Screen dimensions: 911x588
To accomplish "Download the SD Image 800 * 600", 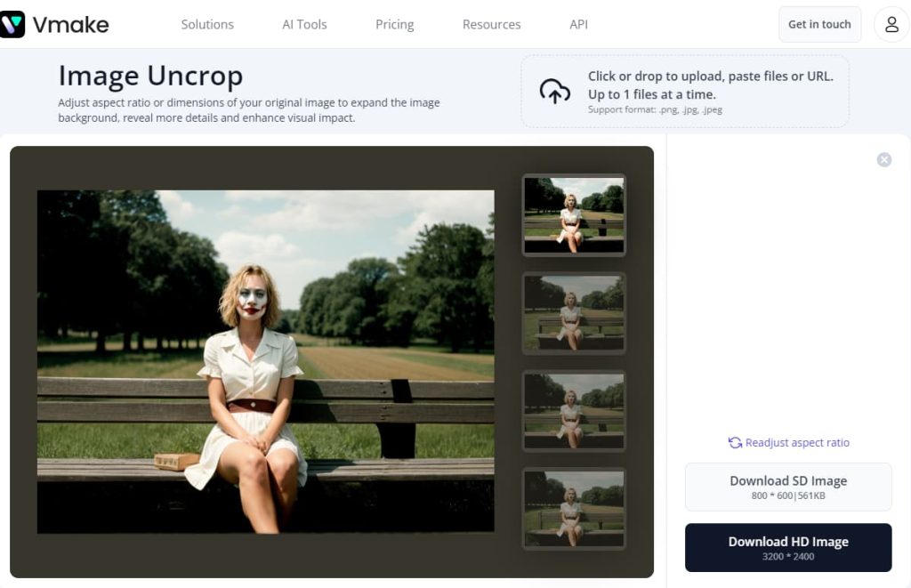I will tap(788, 487).
